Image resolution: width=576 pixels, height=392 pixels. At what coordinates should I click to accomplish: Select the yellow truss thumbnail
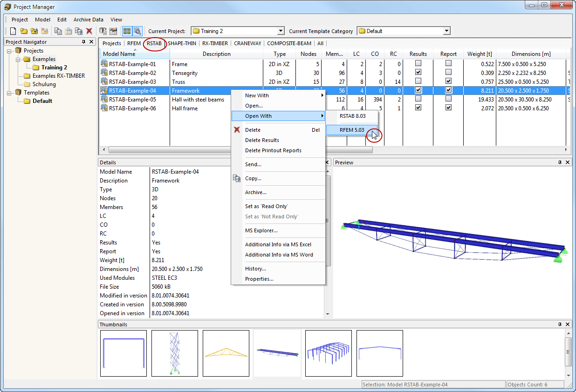[x=226, y=353]
